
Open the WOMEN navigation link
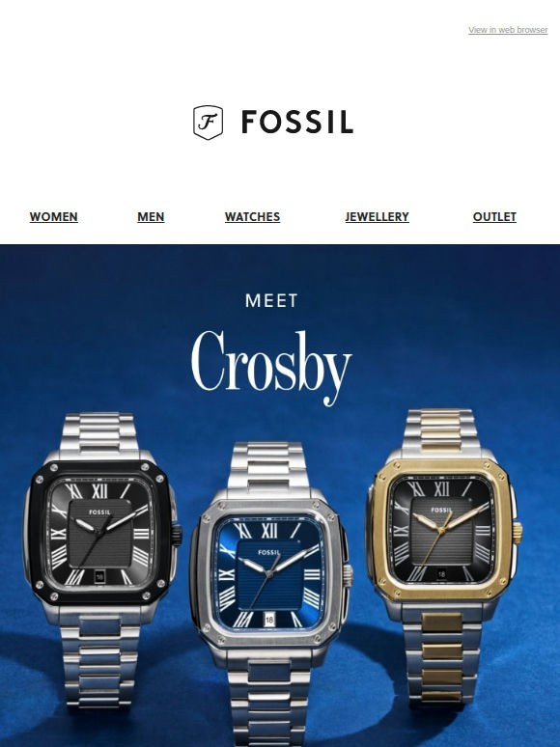[53, 217]
